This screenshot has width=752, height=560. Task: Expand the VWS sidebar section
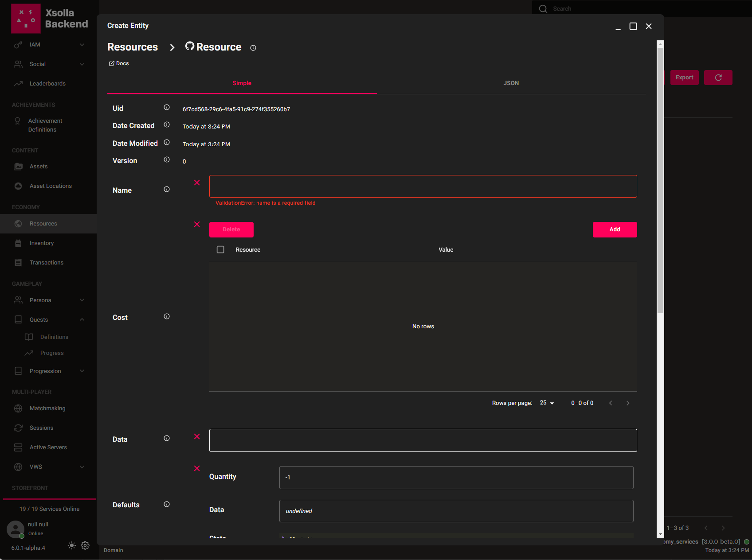pos(82,467)
